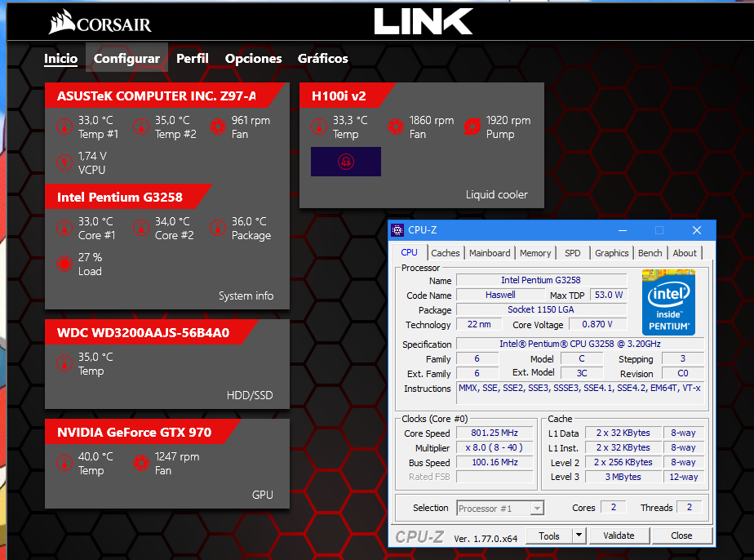The image size is (754, 560).
Task: Open the About tab in CPU-Z
Action: (x=685, y=253)
